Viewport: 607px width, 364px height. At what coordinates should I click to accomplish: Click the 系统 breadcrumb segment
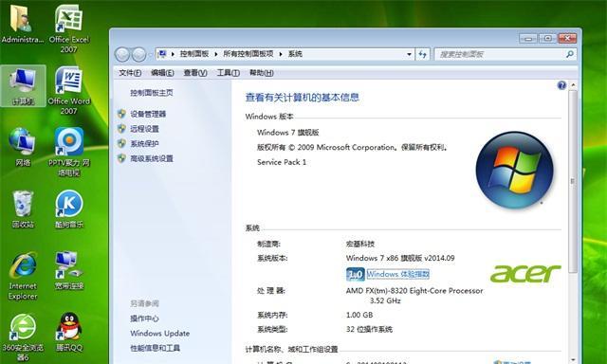[x=295, y=54]
